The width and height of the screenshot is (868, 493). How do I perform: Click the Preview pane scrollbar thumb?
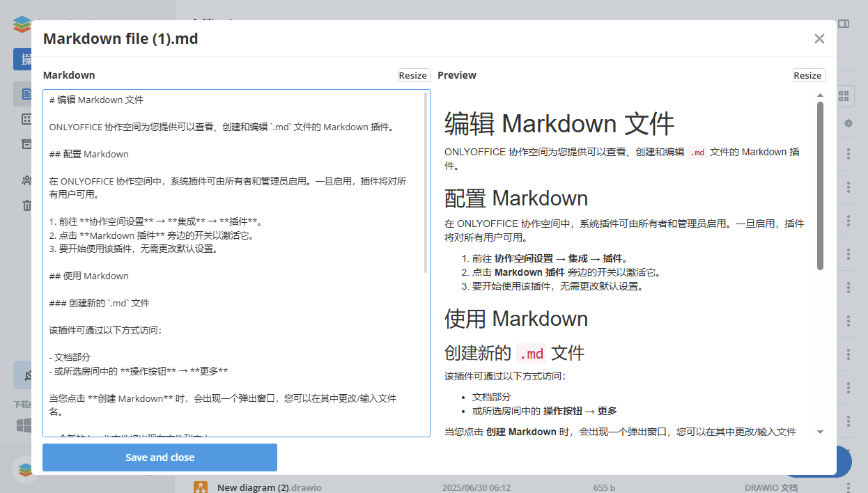click(x=820, y=186)
